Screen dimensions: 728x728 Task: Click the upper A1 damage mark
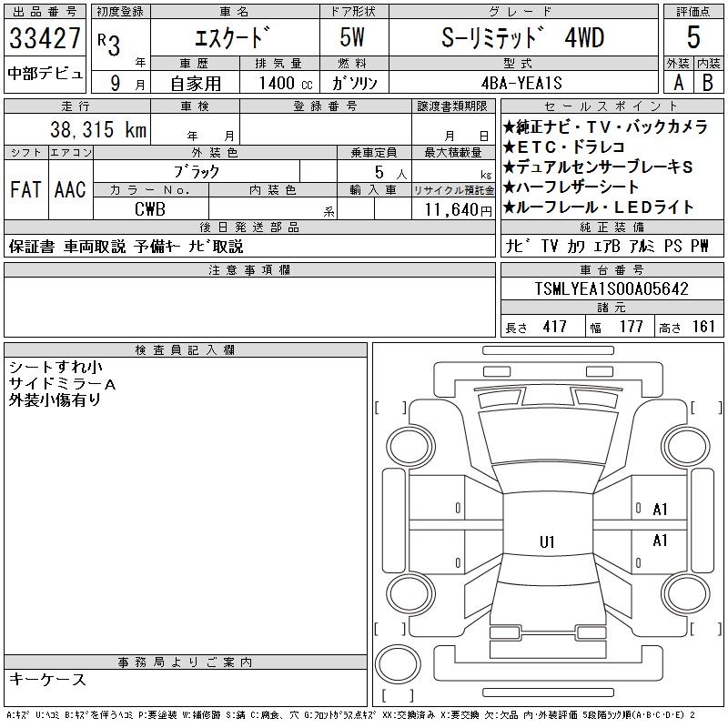(x=660, y=510)
